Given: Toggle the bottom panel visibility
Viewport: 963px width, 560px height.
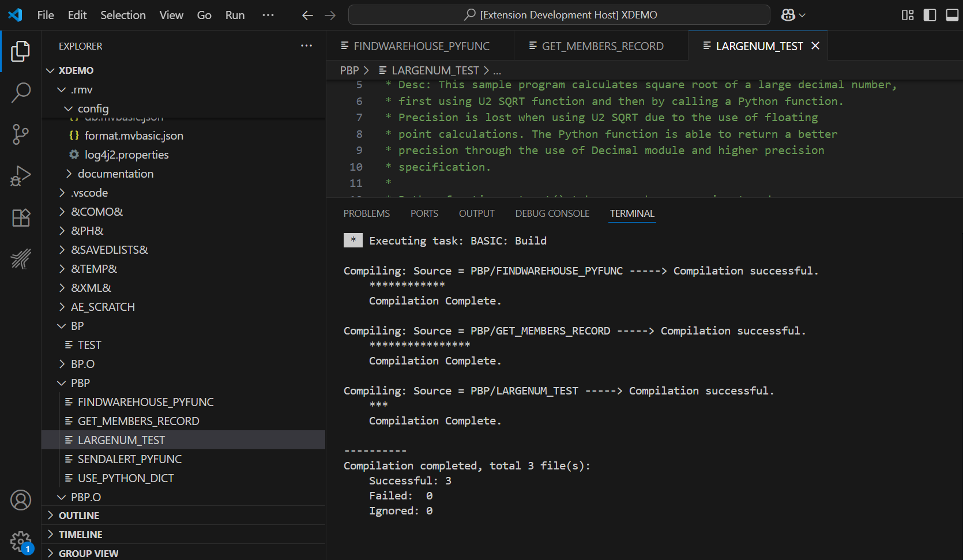Looking at the screenshot, I should [x=952, y=15].
